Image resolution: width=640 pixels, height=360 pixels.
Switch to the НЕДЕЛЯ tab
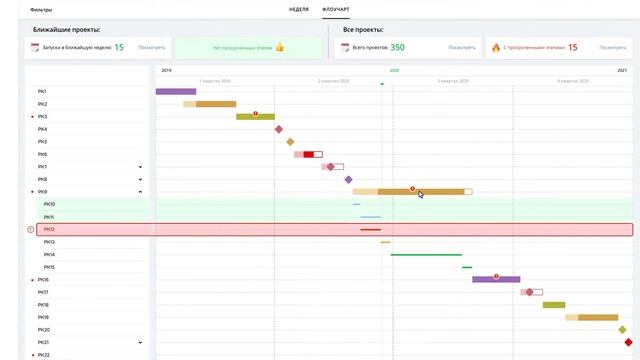tap(299, 9)
